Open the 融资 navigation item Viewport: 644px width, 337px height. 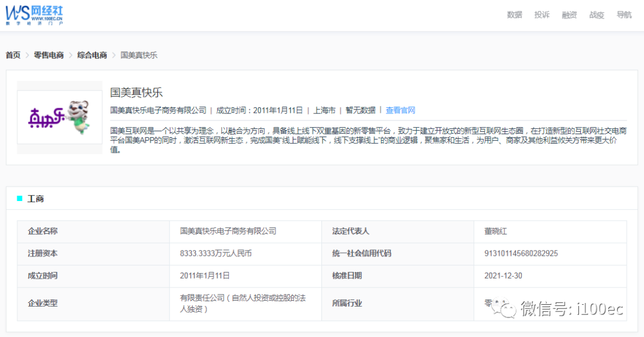569,15
